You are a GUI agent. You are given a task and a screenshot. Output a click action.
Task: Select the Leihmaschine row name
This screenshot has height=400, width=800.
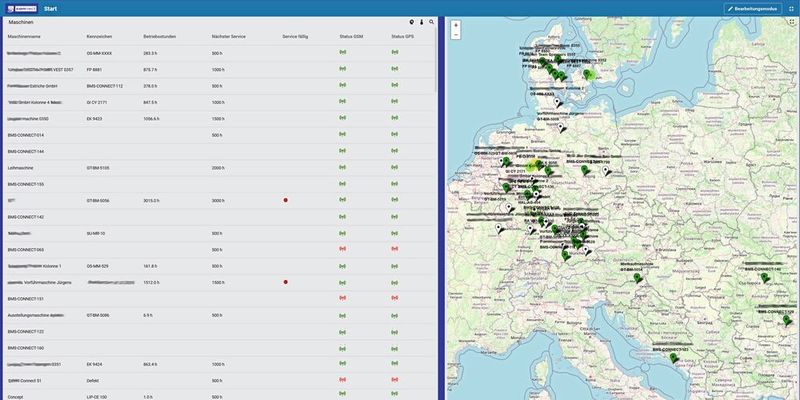click(x=20, y=167)
